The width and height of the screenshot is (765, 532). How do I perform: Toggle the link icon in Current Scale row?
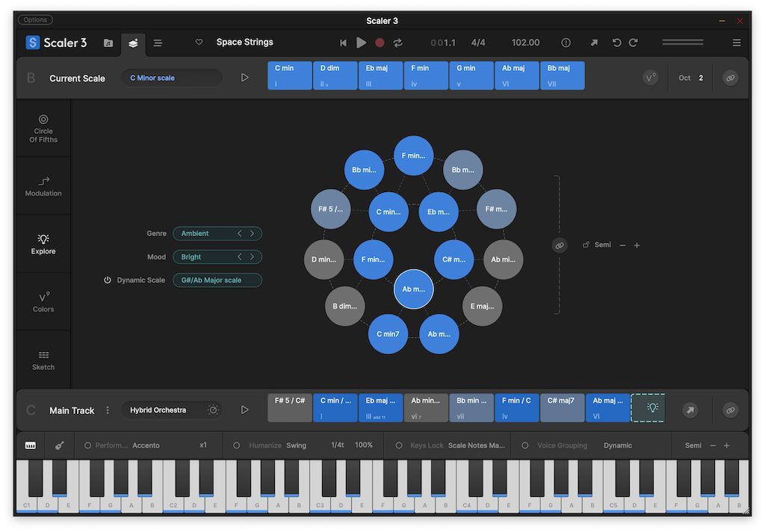tap(731, 78)
